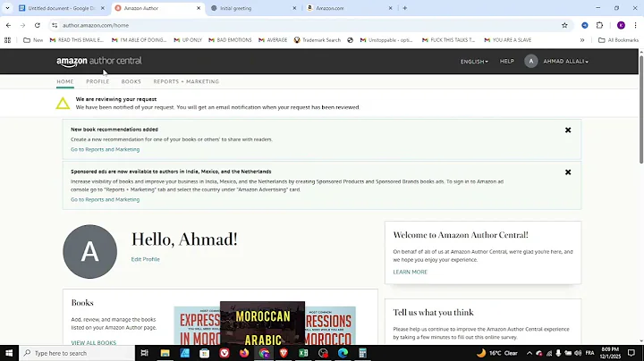Click the FRA input language indicator
644x361 pixels.
[589, 353]
